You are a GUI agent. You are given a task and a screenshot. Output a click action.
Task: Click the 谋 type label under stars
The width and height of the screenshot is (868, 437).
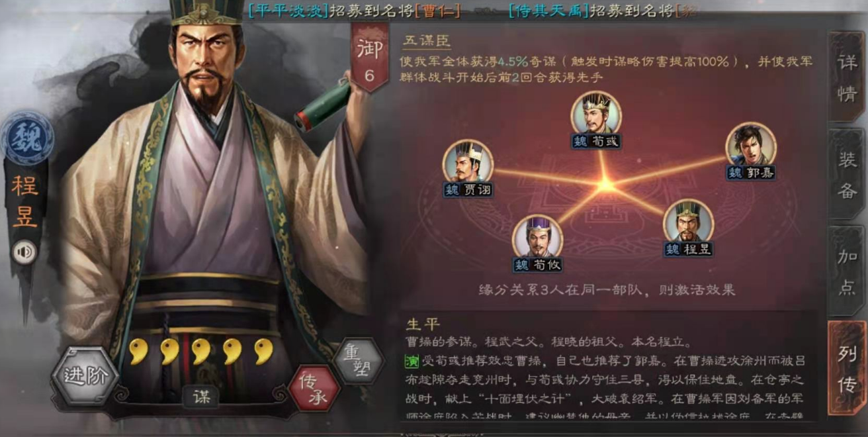(x=200, y=395)
